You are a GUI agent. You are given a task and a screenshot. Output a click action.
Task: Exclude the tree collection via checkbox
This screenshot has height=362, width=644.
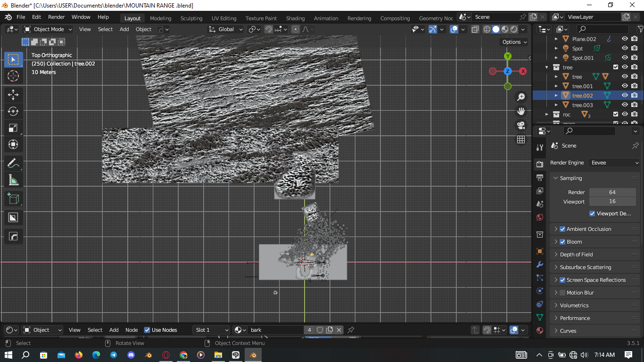point(615,67)
